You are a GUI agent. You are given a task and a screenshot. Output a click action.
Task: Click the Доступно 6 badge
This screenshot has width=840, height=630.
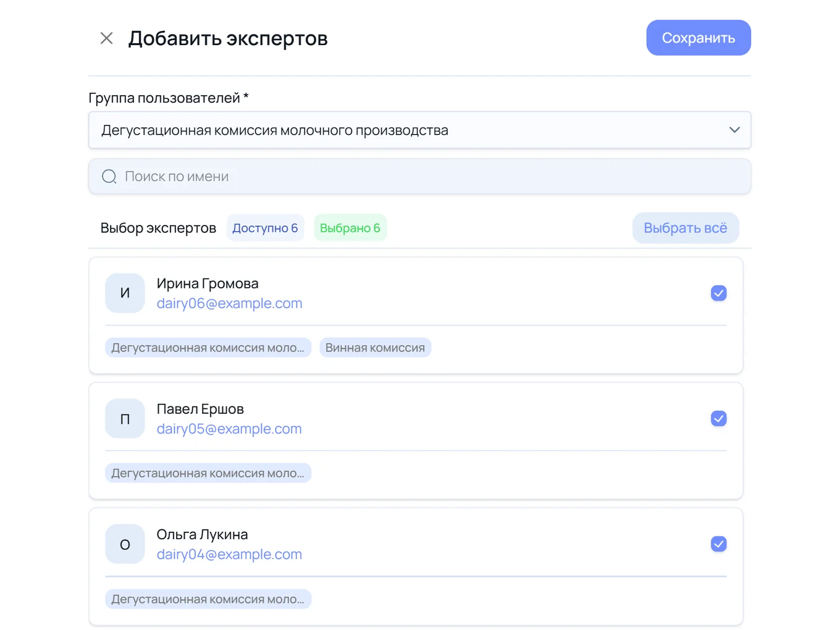point(265,228)
